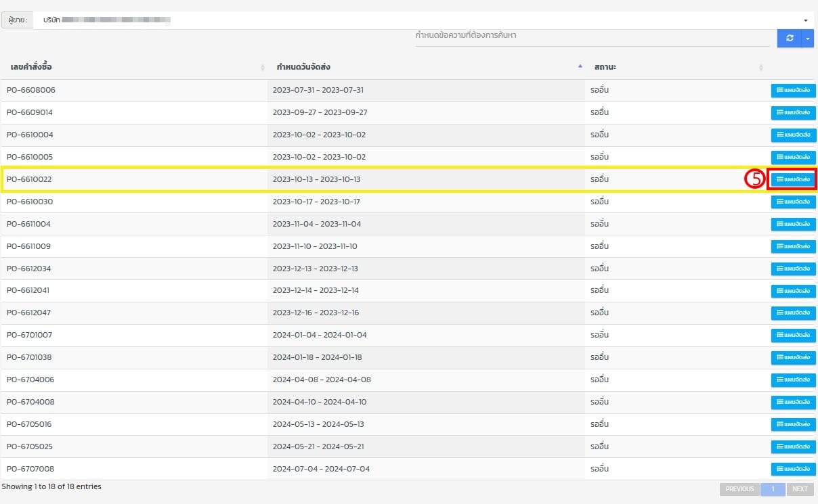Click แผนจัดส่ง button for PO-6610030
The image size is (818, 504).
[x=793, y=202]
